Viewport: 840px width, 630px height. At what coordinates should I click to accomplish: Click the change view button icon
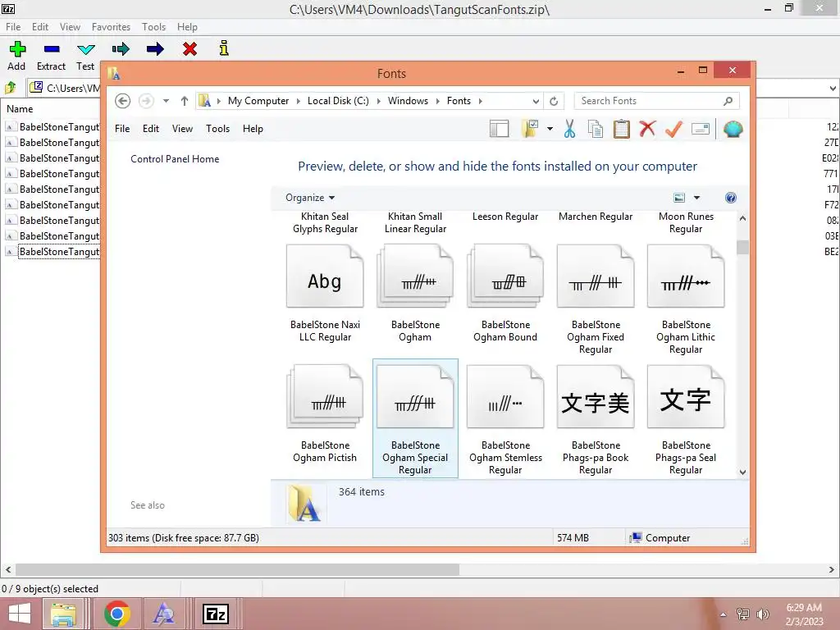click(x=678, y=198)
